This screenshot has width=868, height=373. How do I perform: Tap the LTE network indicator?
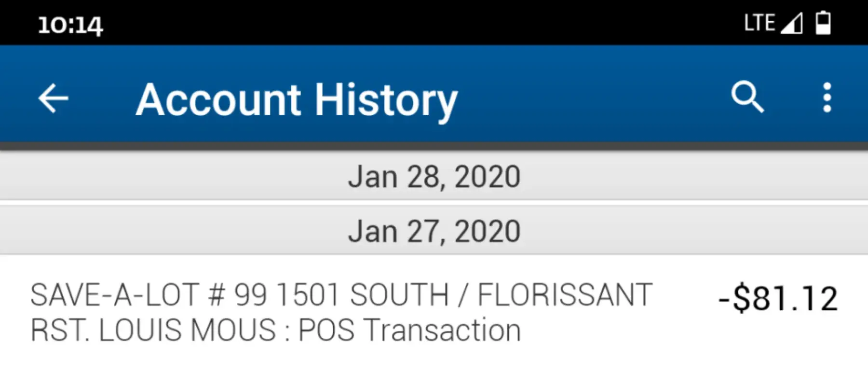[x=759, y=23]
